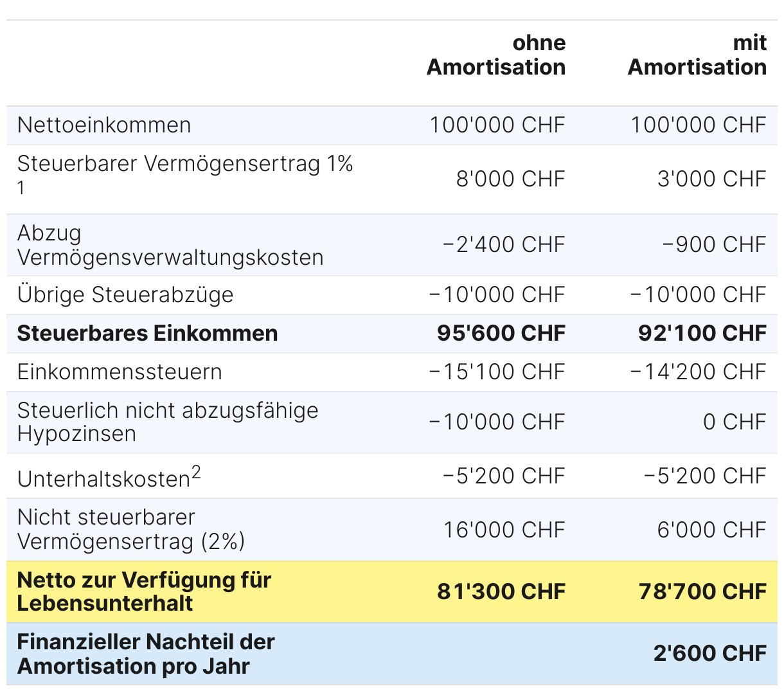Screen dimensions: 784x693
Task: Click footnote 1 below Steuerbarer Vermögensertrag
Action: pyautogui.click(x=22, y=188)
